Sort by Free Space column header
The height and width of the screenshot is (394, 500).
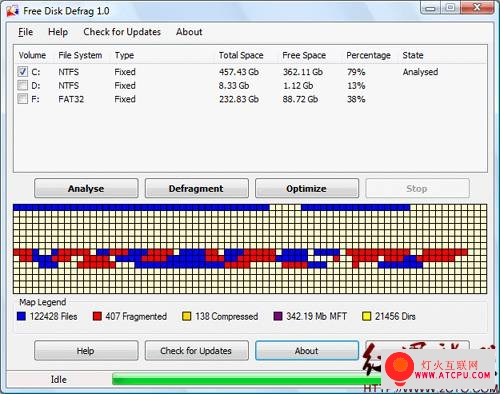point(304,55)
